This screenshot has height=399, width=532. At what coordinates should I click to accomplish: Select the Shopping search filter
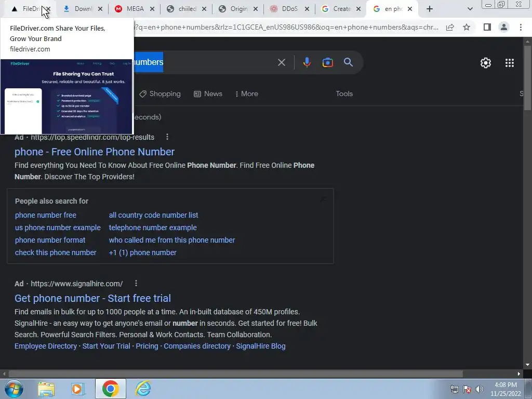(160, 94)
